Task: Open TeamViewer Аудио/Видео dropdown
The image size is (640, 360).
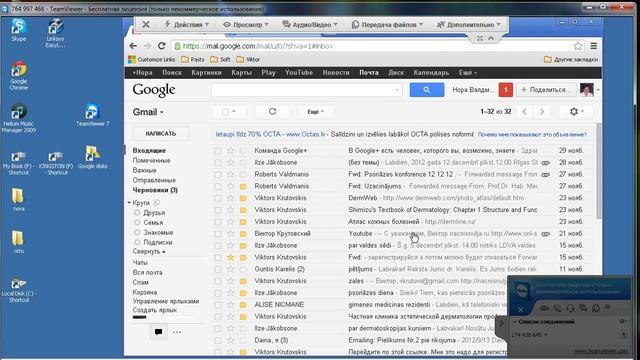Action: [310, 24]
